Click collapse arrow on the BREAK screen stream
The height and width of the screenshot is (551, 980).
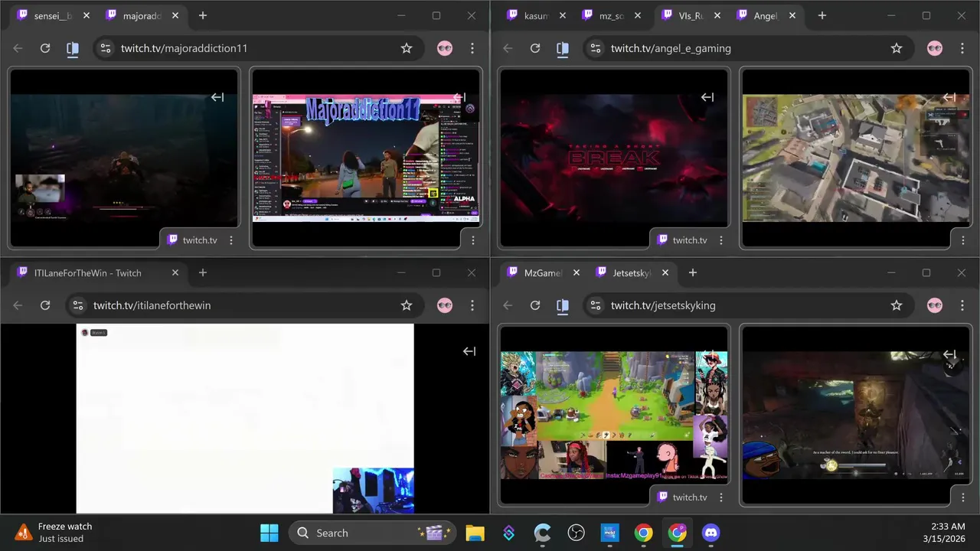pyautogui.click(x=707, y=97)
